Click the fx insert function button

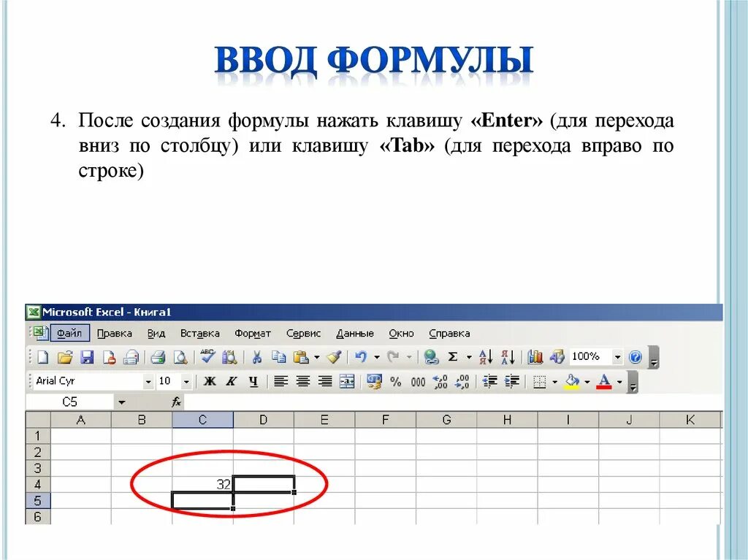point(176,402)
